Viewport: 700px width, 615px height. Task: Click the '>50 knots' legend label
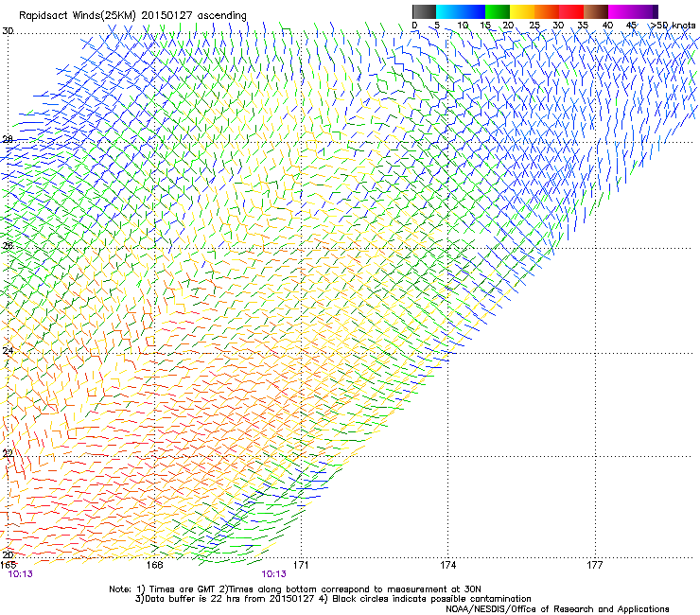673,26
